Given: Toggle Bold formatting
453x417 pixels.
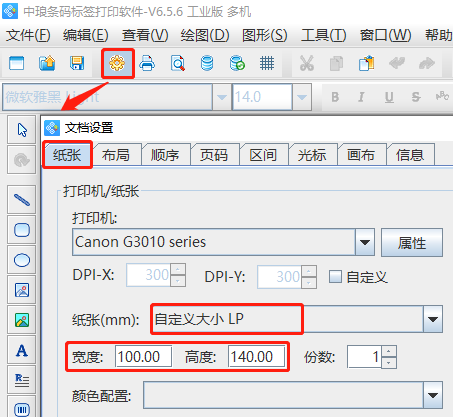Looking at the screenshot, I should coord(335,97).
